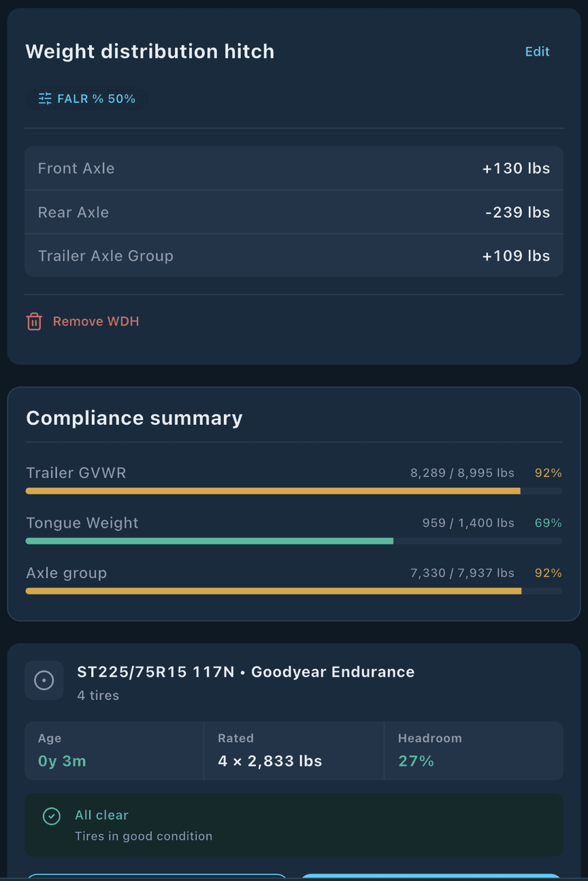The image size is (588, 881).
Task: Click the +109 lbs value
Action: (516, 256)
